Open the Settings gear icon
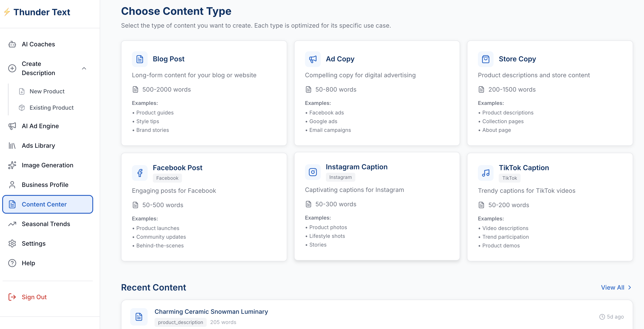This screenshot has height=329, width=644. pyautogui.click(x=12, y=243)
